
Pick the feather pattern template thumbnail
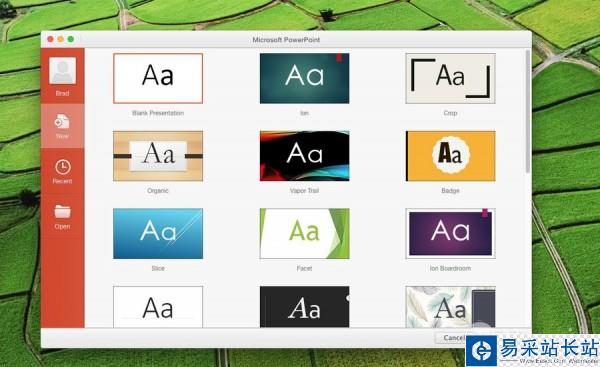pyautogui.click(x=450, y=307)
